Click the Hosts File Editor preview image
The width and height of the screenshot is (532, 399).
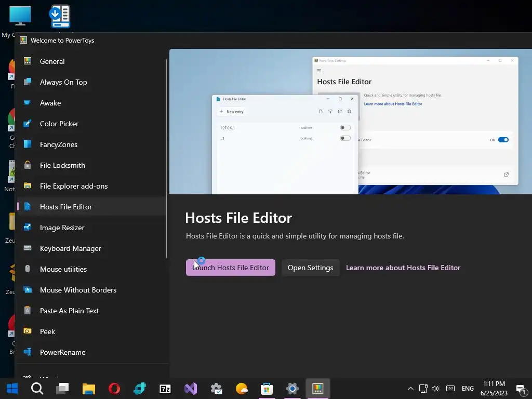pos(351,122)
